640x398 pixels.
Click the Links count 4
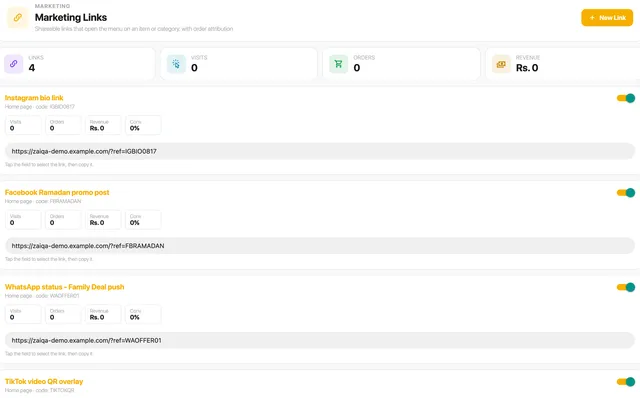pyautogui.click(x=31, y=68)
